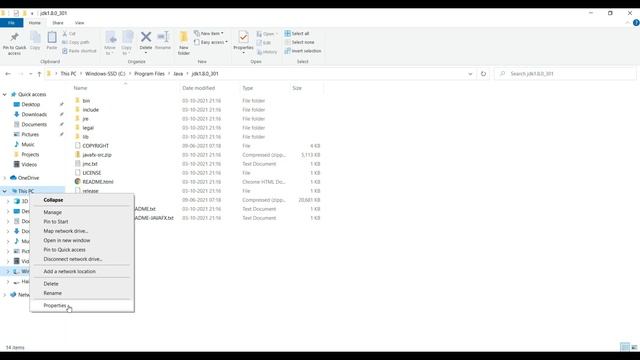Open Music in Quick access
Viewport: 640px width, 360px height.
pos(28,144)
